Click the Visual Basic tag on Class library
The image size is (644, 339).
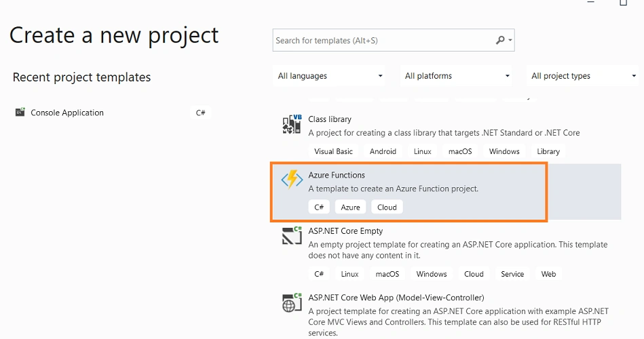point(333,151)
